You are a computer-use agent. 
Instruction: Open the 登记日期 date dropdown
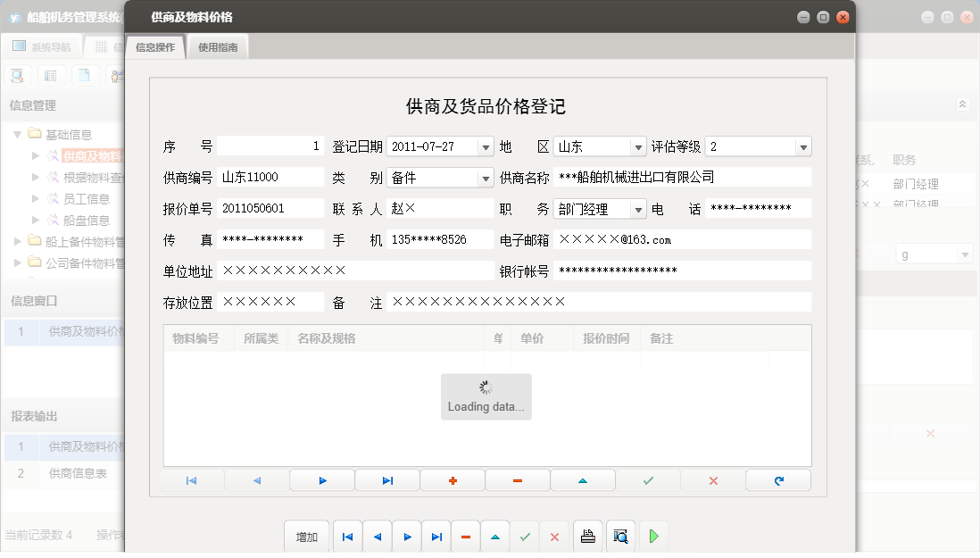[x=486, y=147]
